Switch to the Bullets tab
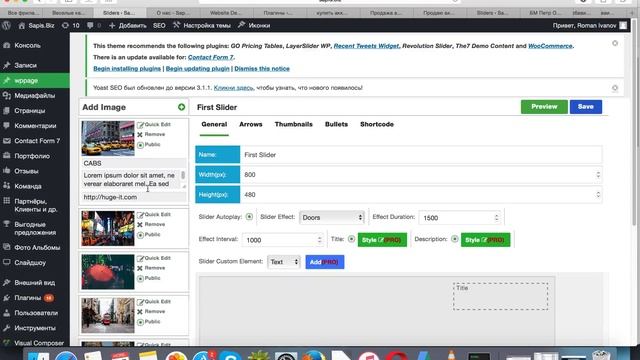640x360 pixels. coord(336,124)
